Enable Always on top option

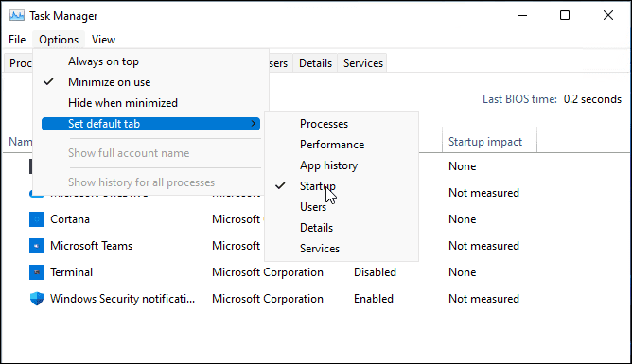click(x=150, y=61)
